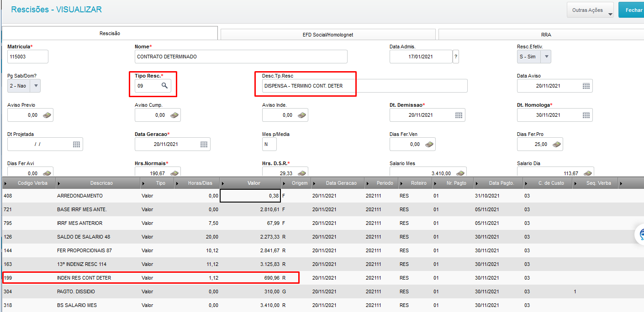
Task: Click arrow on Periodo column header
Action: (x=369, y=183)
